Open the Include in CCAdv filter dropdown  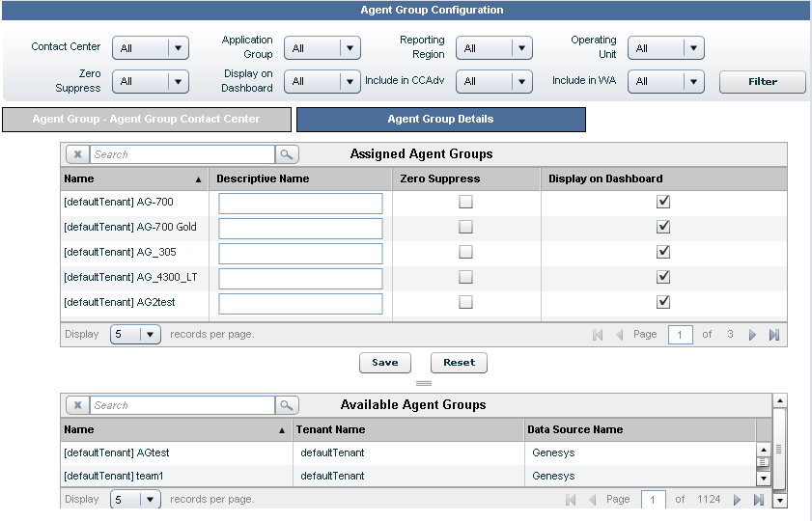click(494, 81)
